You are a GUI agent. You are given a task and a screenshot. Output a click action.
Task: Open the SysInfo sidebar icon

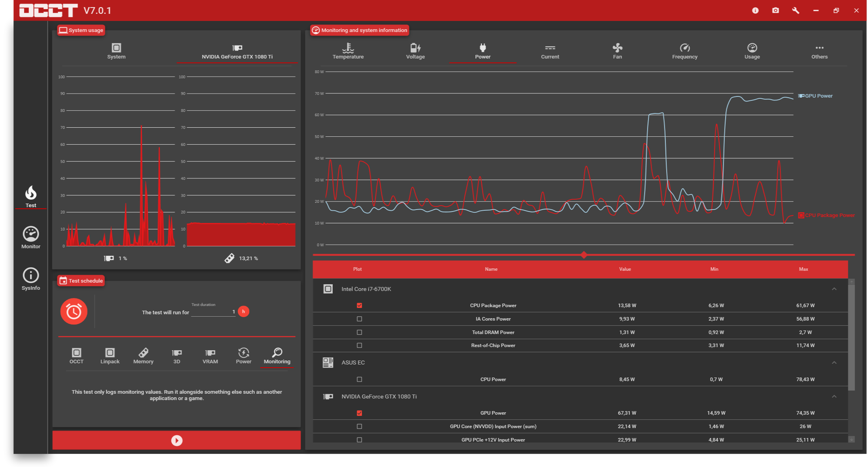point(31,279)
